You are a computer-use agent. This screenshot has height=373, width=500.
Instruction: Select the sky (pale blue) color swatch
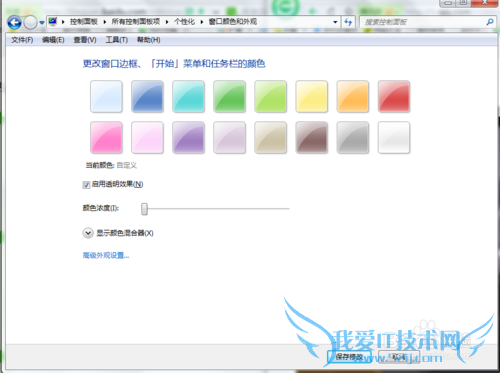tap(106, 96)
